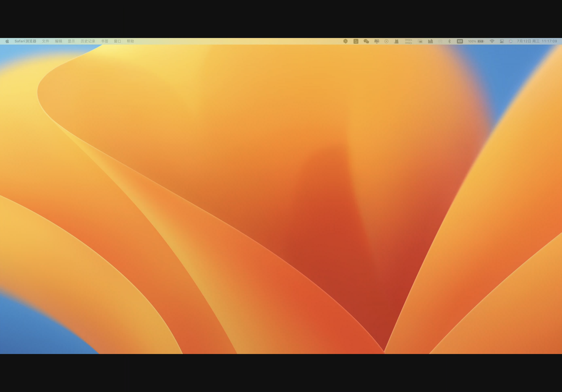
Task: Open the network speed KB/s indicator
Action: [408, 41]
